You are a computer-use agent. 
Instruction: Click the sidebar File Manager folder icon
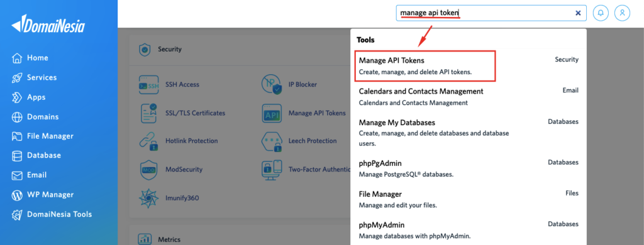click(x=17, y=136)
